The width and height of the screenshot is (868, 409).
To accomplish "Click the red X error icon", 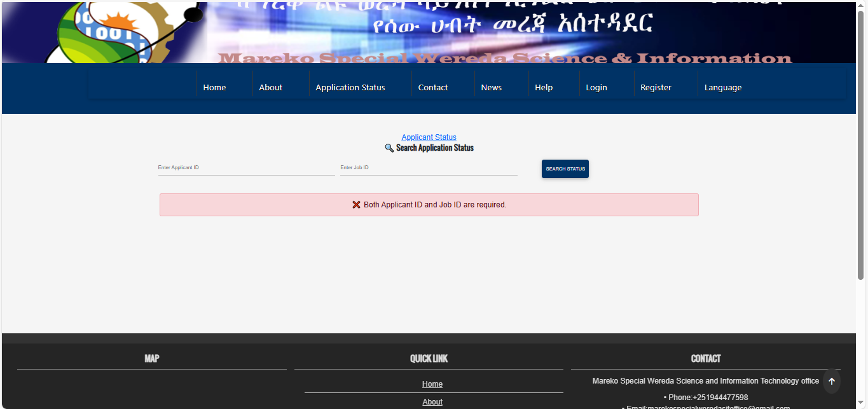I will 356,205.
